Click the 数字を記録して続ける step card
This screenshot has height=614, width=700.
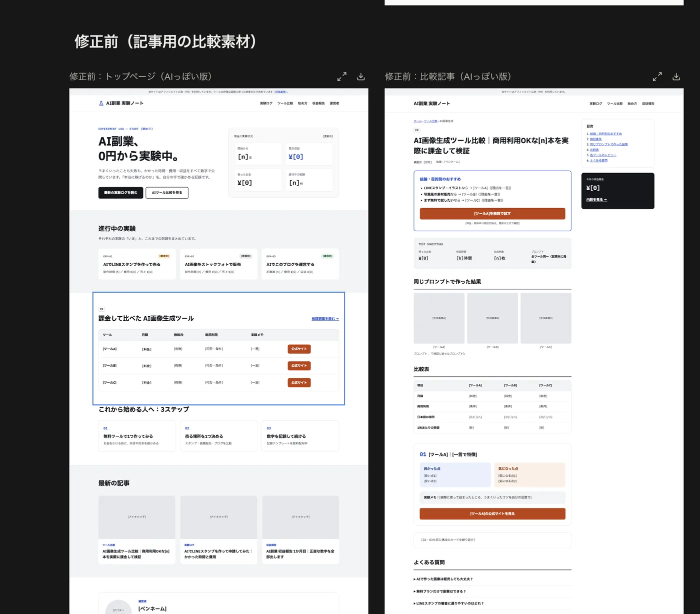pyautogui.click(x=300, y=436)
